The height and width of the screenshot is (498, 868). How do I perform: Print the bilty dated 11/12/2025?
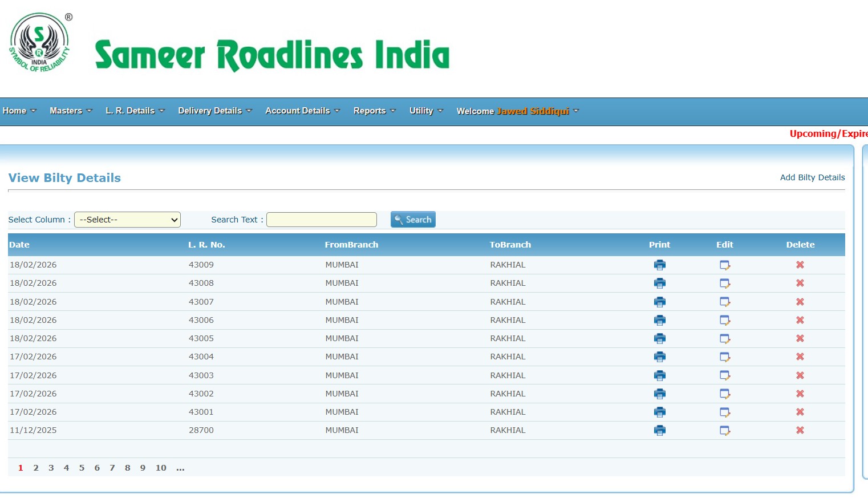tap(659, 430)
